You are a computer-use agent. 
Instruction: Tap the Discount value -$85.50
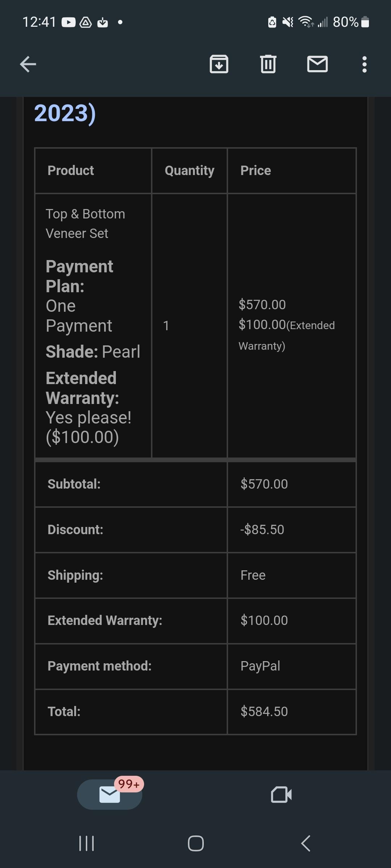(x=262, y=529)
